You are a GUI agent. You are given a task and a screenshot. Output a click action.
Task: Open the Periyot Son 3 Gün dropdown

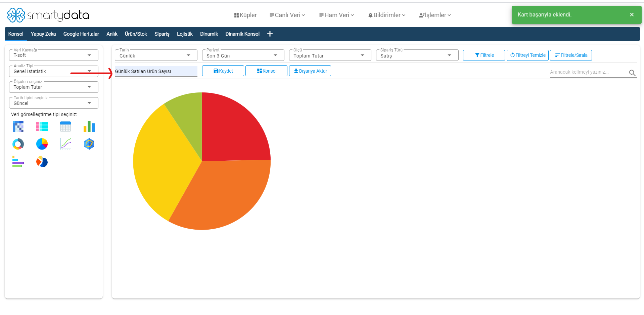243,55
